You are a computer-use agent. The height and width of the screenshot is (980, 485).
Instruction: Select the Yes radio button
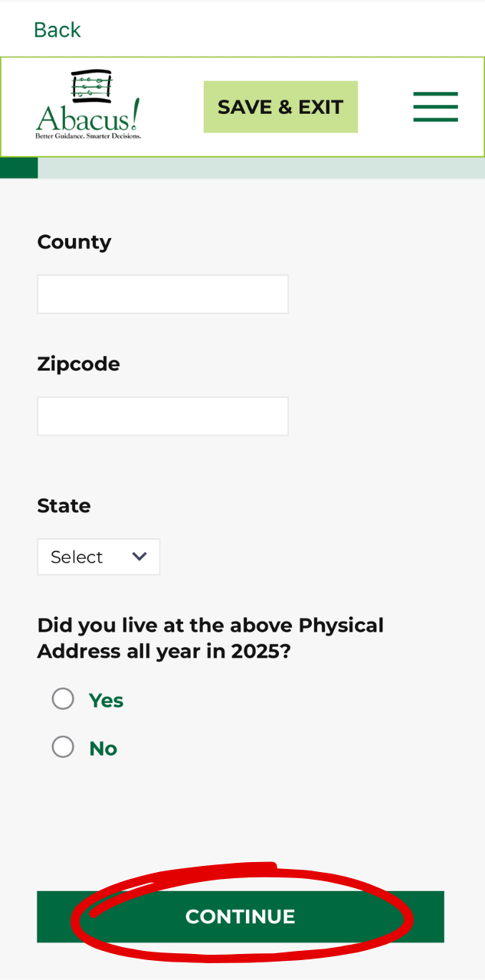[63, 699]
